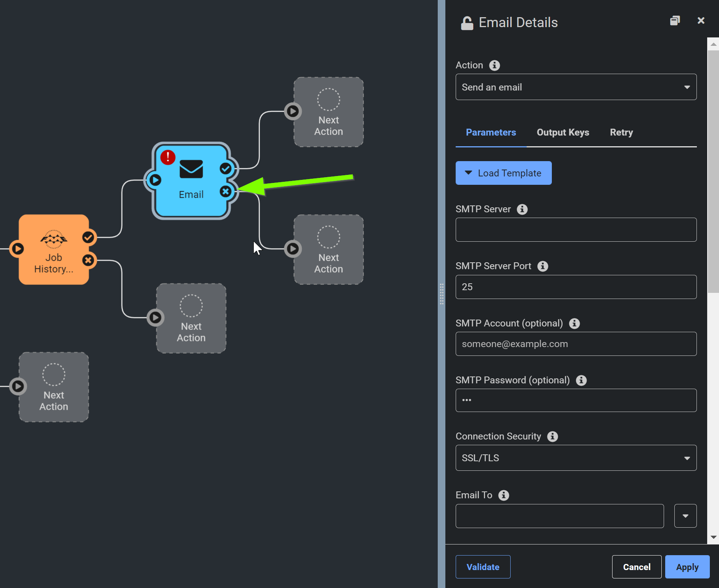
Task: Open info tooltip beside Email To label
Action: pos(504,495)
